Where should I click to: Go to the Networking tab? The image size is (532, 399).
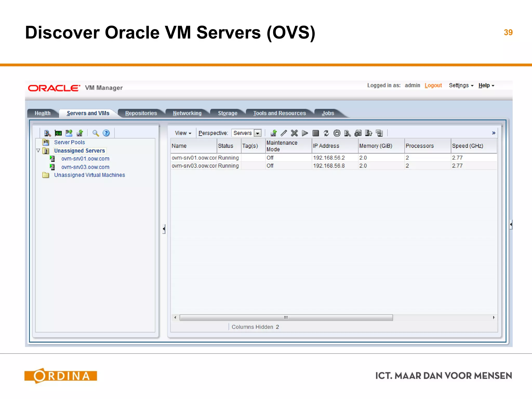(x=187, y=113)
